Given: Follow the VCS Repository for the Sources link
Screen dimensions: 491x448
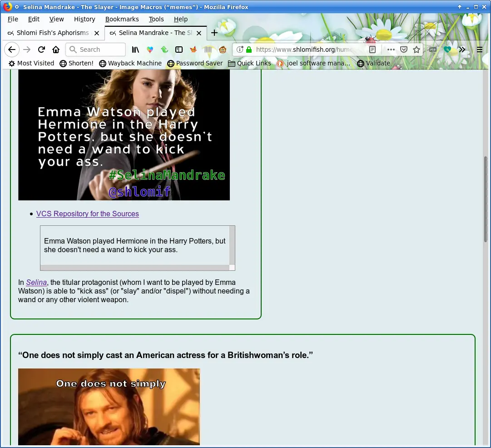Looking at the screenshot, I should [x=87, y=214].
